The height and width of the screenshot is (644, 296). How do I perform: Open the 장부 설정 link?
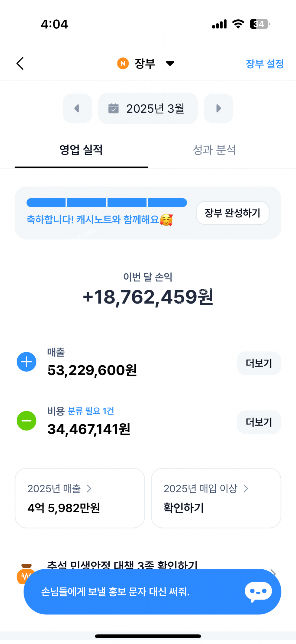265,64
